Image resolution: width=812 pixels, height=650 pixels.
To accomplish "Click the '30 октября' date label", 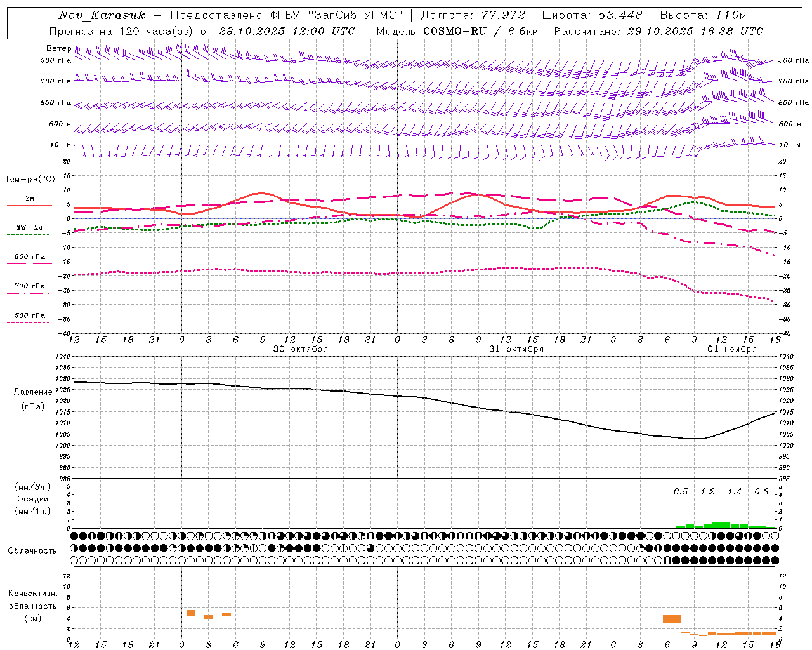I will (x=301, y=349).
